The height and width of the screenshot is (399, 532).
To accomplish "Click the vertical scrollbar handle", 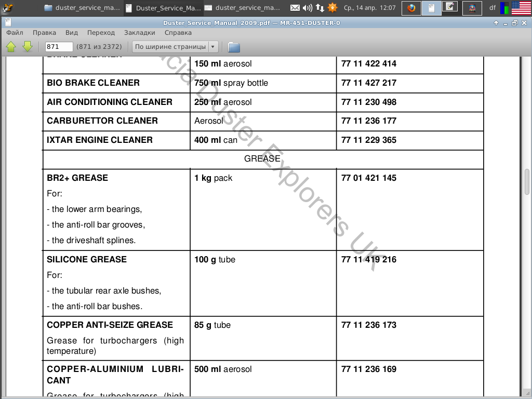I will click(527, 181).
